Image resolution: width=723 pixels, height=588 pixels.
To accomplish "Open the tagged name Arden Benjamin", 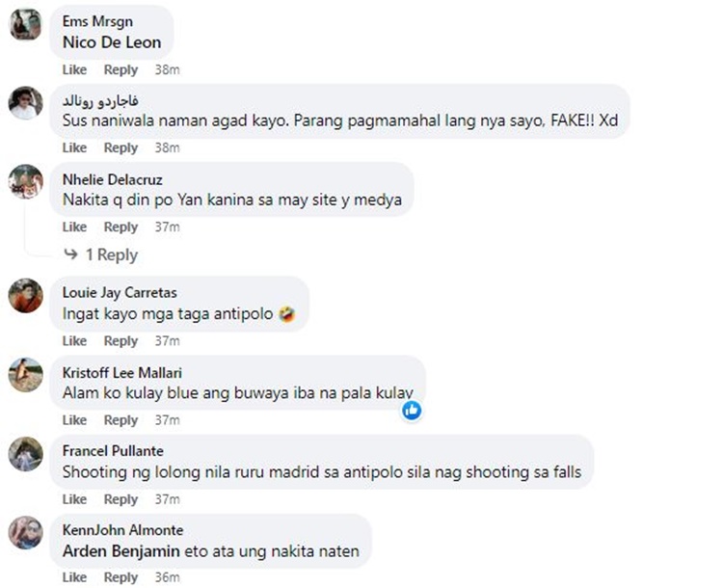I will click(x=120, y=551).
